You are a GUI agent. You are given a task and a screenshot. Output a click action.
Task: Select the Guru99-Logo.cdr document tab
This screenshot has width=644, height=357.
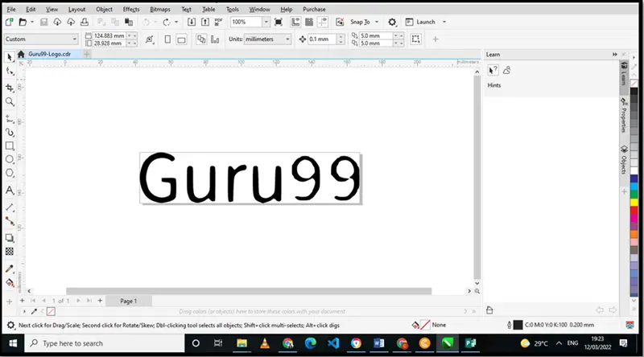point(49,54)
